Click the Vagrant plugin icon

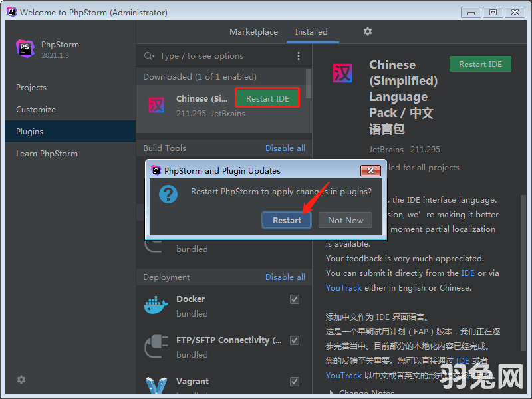point(155,383)
